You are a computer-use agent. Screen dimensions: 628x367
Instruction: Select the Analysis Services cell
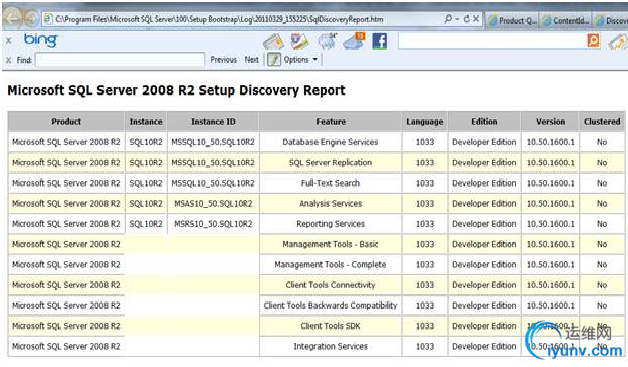[x=330, y=204]
